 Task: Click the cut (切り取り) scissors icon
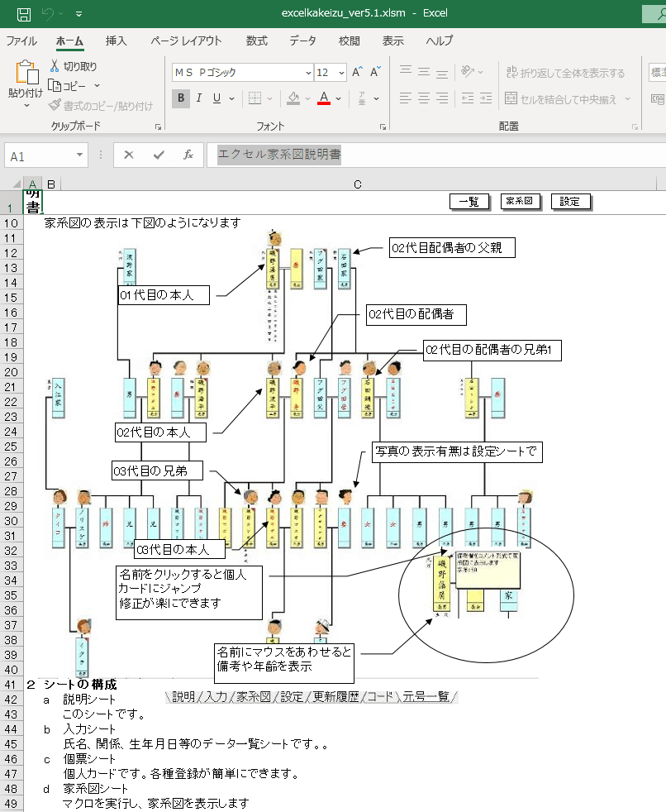click(x=55, y=66)
